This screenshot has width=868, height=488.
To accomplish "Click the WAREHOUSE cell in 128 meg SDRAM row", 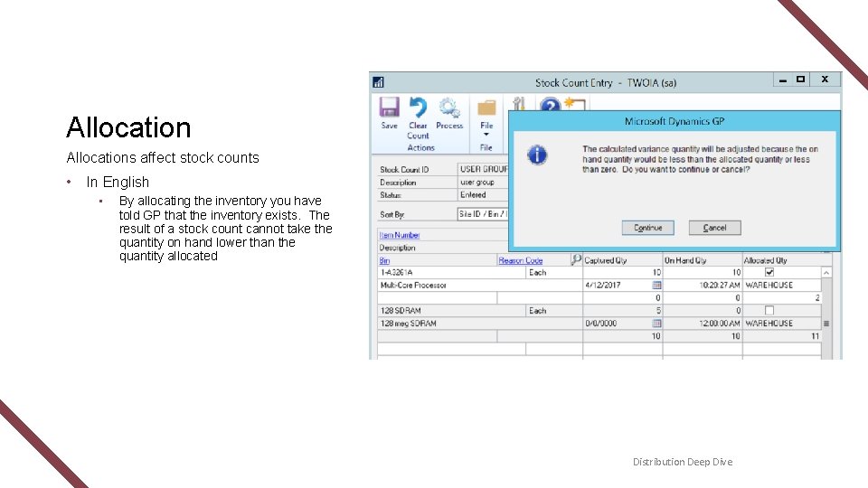I will (x=781, y=324).
